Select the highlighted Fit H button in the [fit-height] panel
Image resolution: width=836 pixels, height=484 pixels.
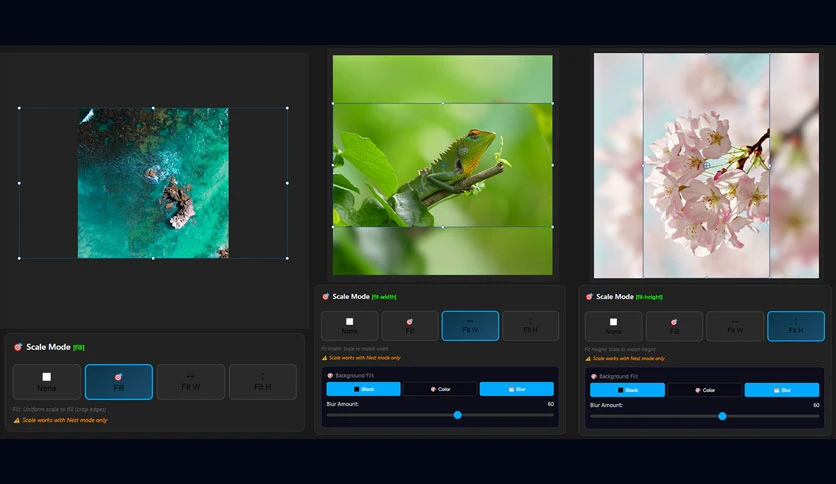pyautogui.click(x=796, y=326)
